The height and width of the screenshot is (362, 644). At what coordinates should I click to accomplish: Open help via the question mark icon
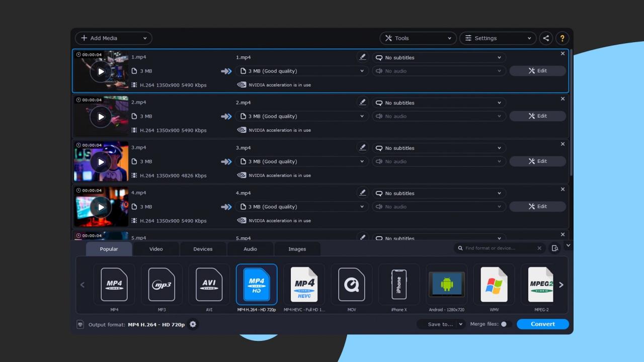tap(562, 38)
